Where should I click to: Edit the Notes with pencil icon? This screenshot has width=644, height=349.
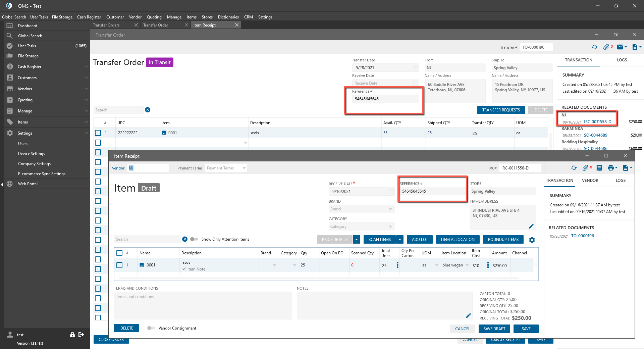click(469, 315)
